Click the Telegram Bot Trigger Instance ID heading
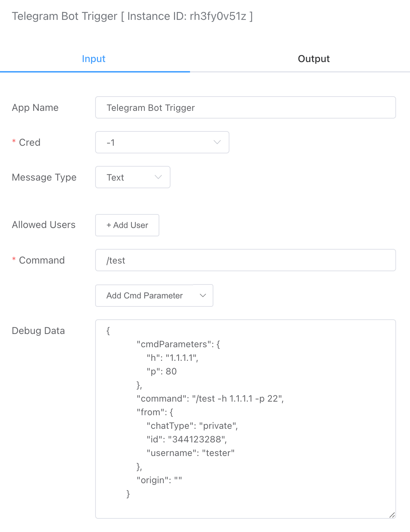 [132, 16]
